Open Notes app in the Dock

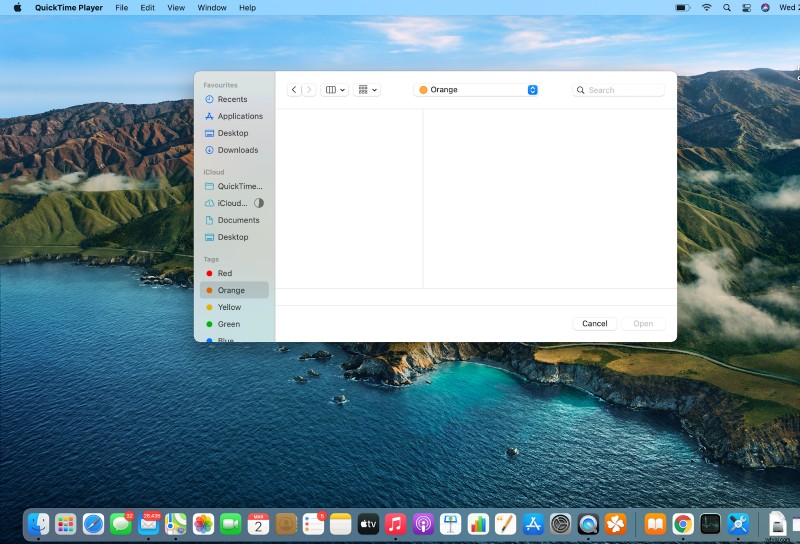tap(341, 524)
